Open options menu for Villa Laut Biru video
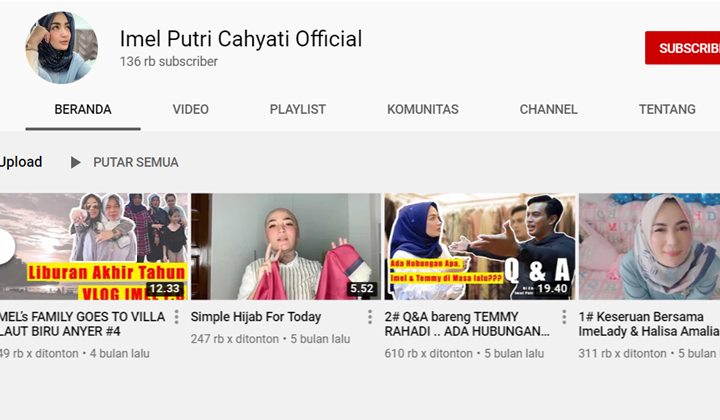The image size is (720, 420). click(176, 317)
